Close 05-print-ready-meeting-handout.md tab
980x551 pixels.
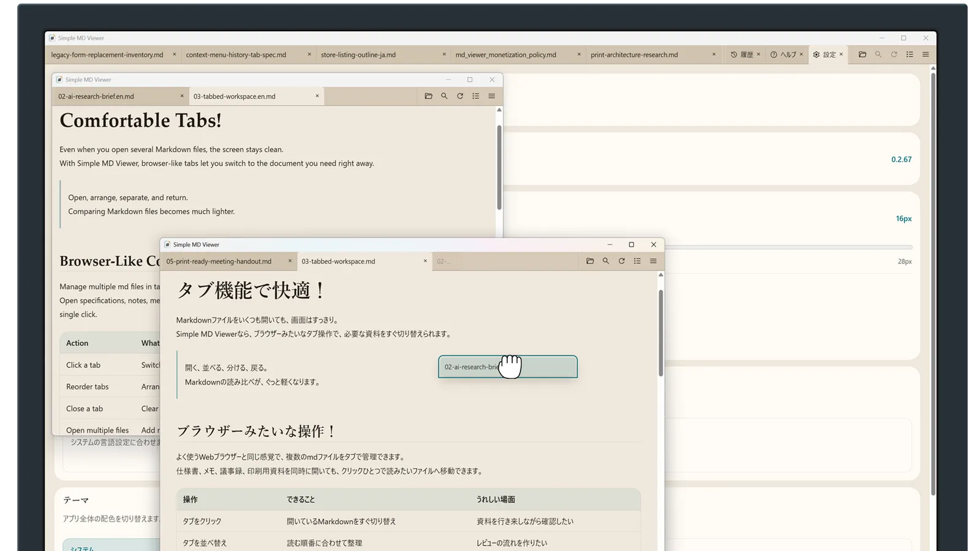tap(290, 261)
